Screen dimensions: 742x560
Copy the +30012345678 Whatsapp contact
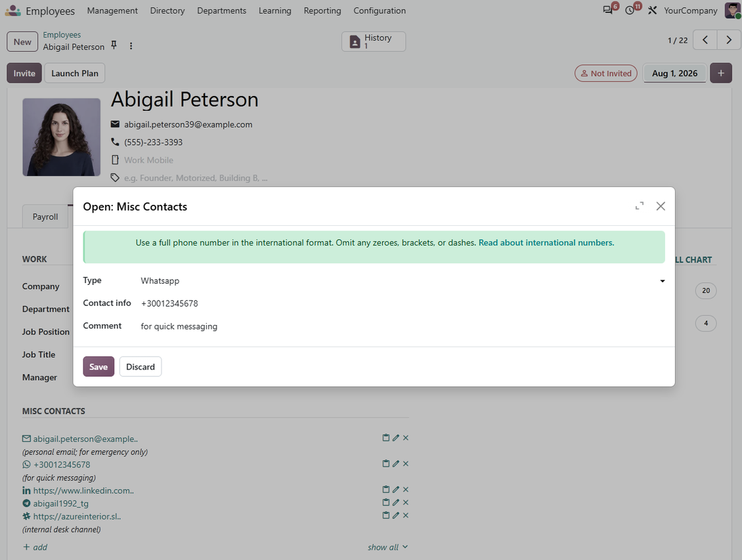tap(385, 464)
